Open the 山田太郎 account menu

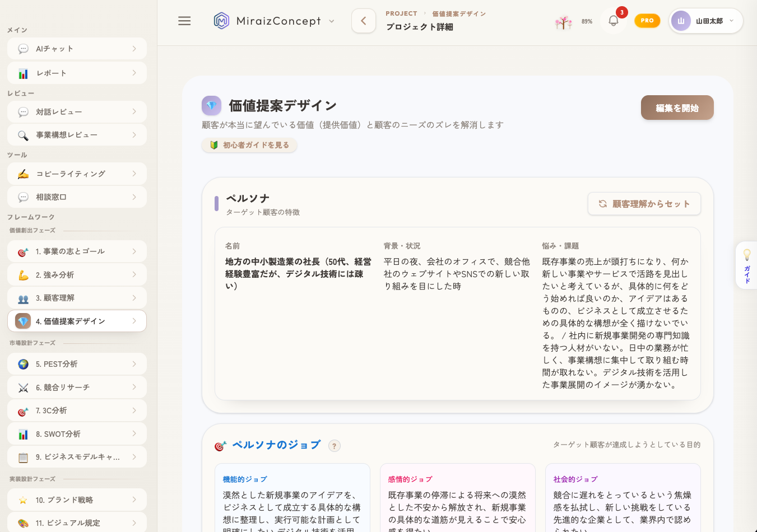pos(705,20)
